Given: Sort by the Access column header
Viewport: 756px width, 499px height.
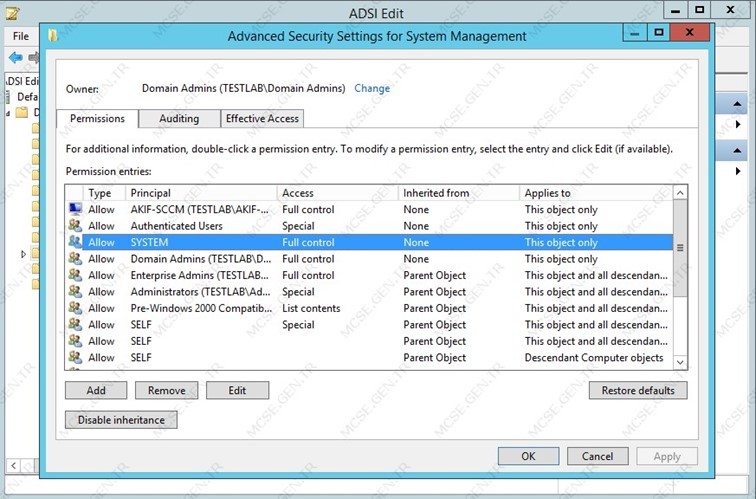Looking at the screenshot, I should tap(338, 193).
